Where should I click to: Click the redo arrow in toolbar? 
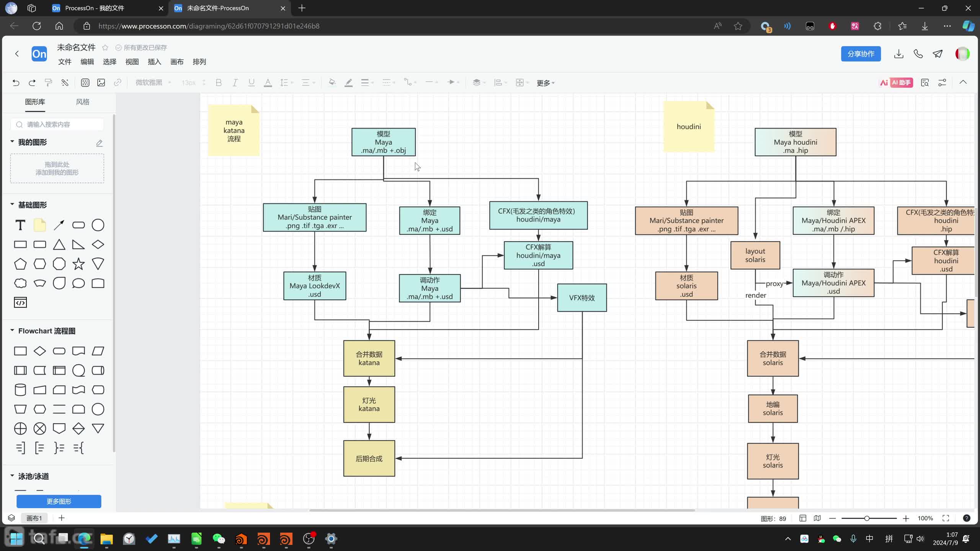(32, 83)
